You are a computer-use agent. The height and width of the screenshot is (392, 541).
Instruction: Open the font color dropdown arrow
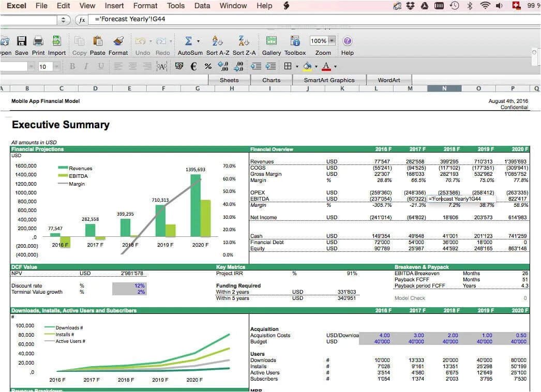(x=335, y=66)
